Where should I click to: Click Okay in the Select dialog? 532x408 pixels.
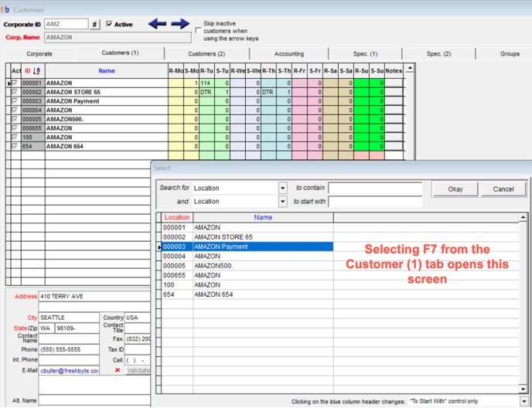455,189
